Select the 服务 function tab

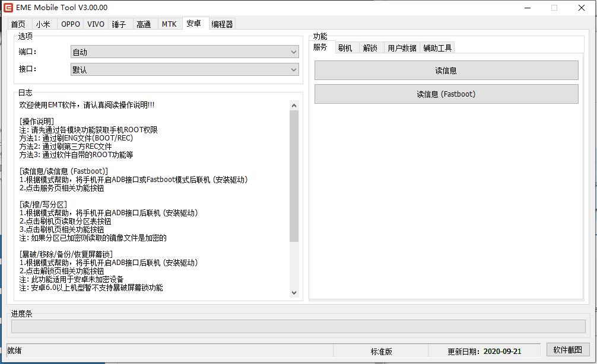click(x=320, y=47)
